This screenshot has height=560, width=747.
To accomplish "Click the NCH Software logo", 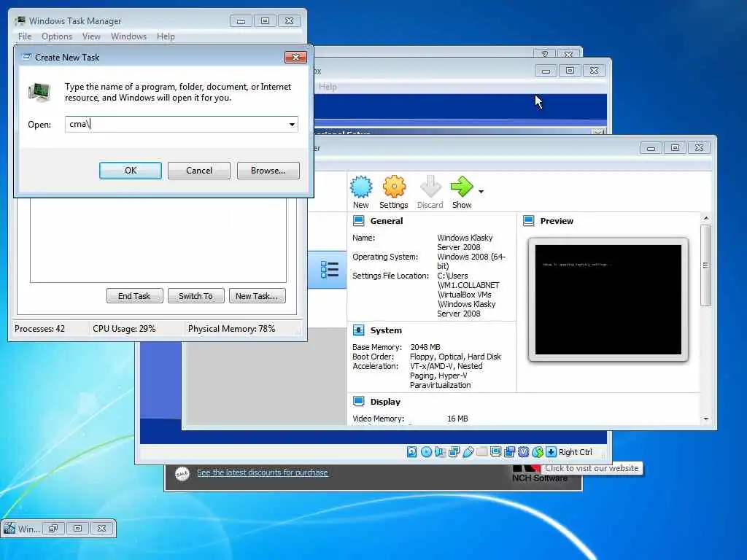I will [x=540, y=475].
